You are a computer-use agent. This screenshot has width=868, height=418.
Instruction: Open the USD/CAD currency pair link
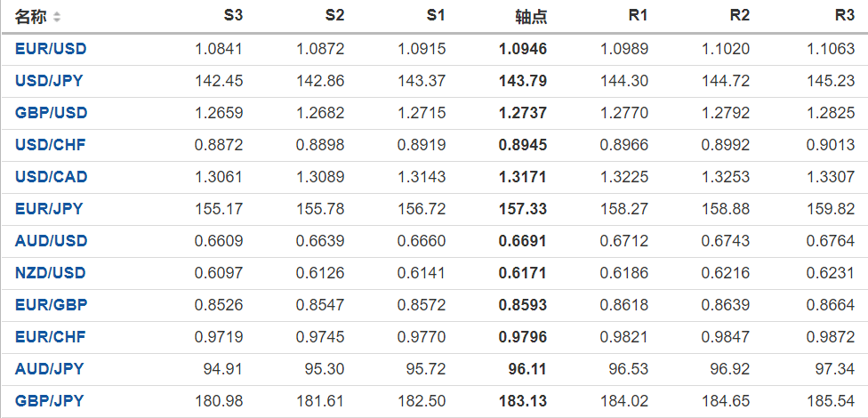51,177
